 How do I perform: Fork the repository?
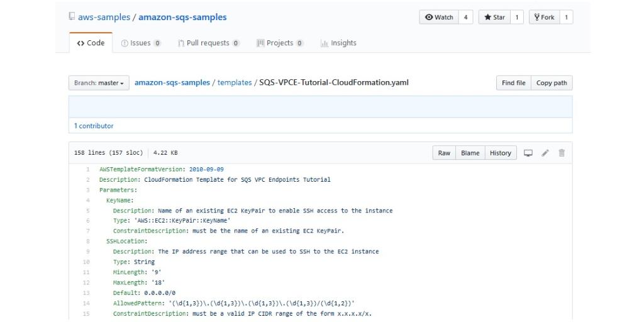click(x=544, y=17)
